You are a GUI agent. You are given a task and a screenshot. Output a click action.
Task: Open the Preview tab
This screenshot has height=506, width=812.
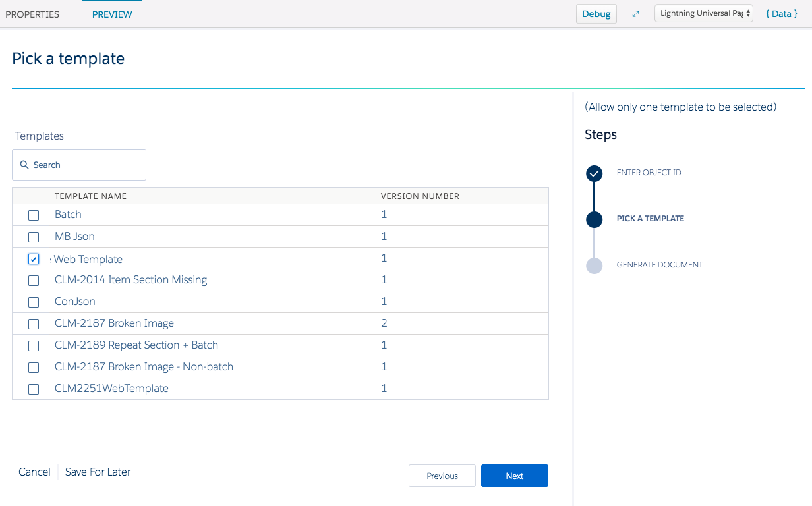coord(112,14)
